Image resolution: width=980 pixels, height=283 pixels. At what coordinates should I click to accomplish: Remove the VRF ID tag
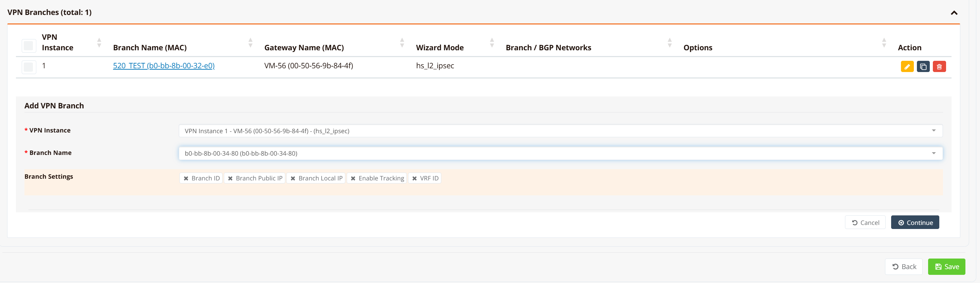(x=414, y=178)
